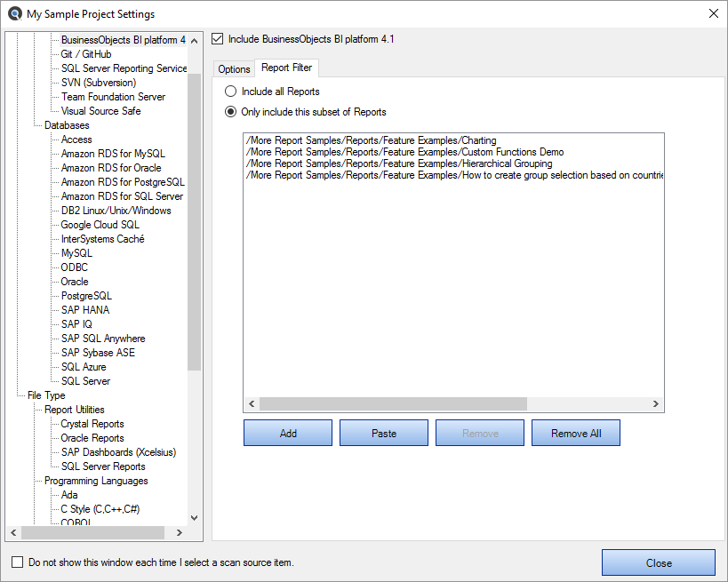728x582 pixels.
Task: Select the Hierarchical Grouping report path
Action: (x=399, y=163)
